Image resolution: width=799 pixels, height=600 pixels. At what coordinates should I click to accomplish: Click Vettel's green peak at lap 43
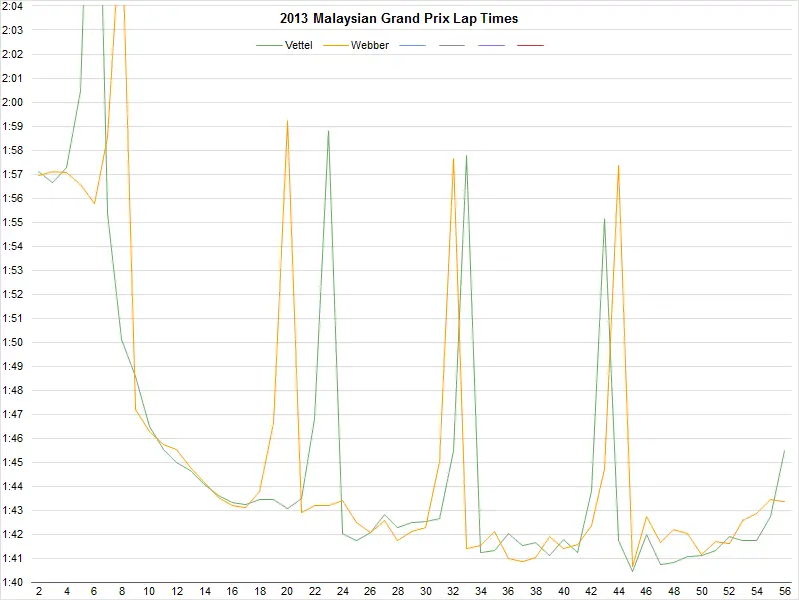(605, 219)
